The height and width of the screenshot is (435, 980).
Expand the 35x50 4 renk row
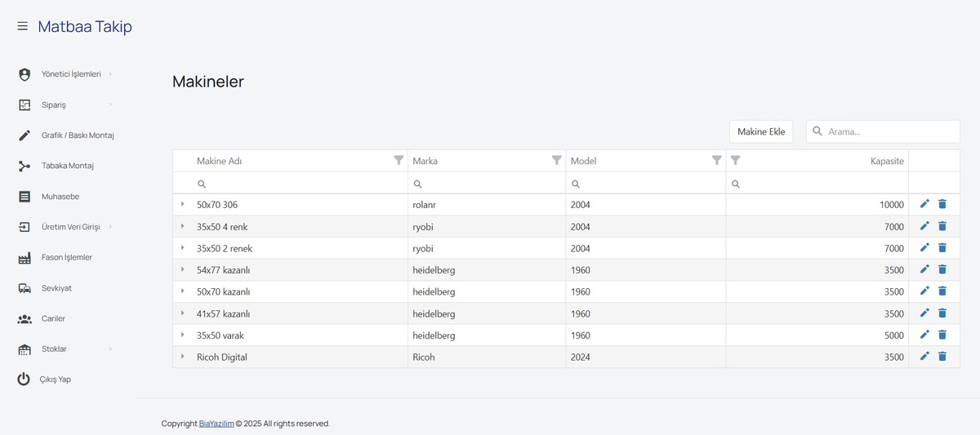coord(182,226)
